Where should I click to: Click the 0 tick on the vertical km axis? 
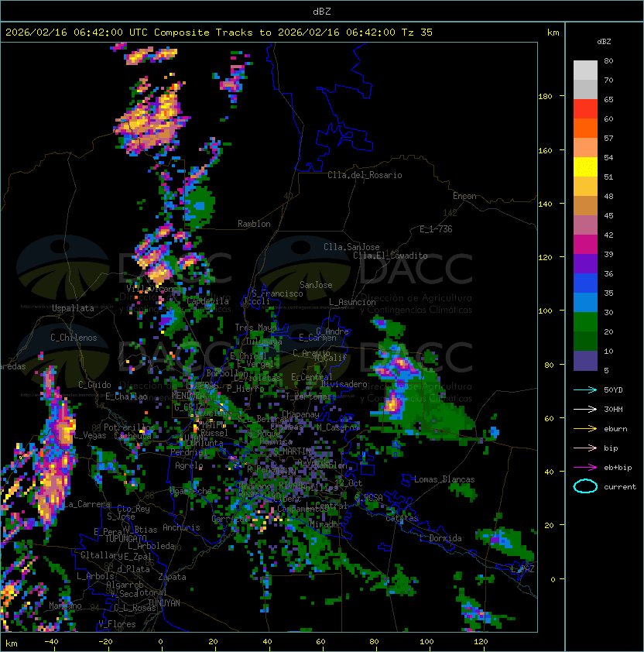(553, 580)
